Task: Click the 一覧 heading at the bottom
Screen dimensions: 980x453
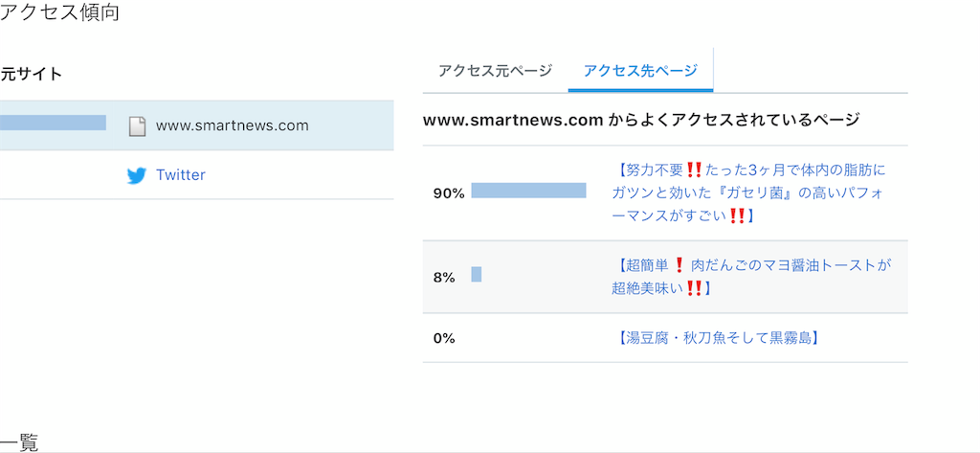Action: tap(19, 442)
